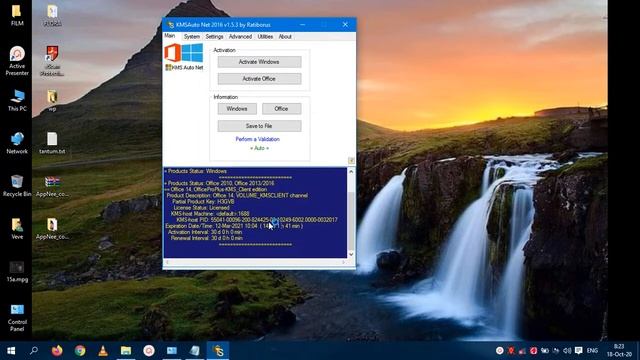This screenshot has width=640, height=360.
Task: Click the ENG language indicator
Action: tap(592, 351)
